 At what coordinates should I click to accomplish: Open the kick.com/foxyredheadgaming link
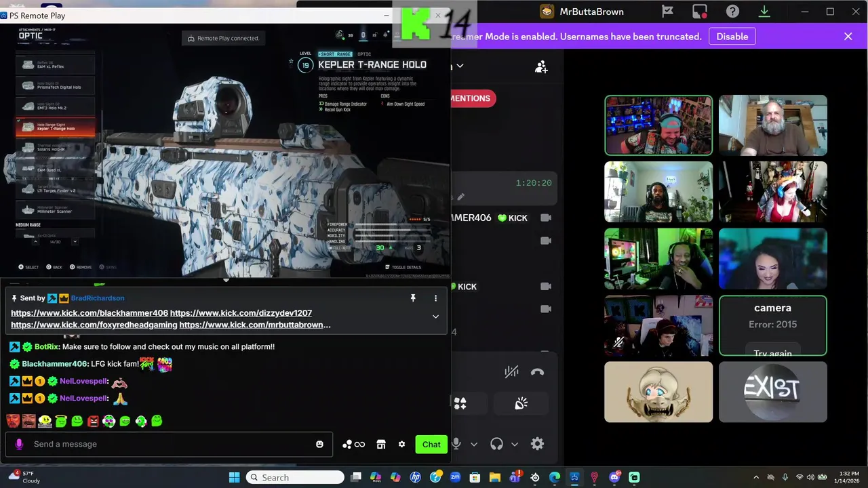(x=94, y=325)
